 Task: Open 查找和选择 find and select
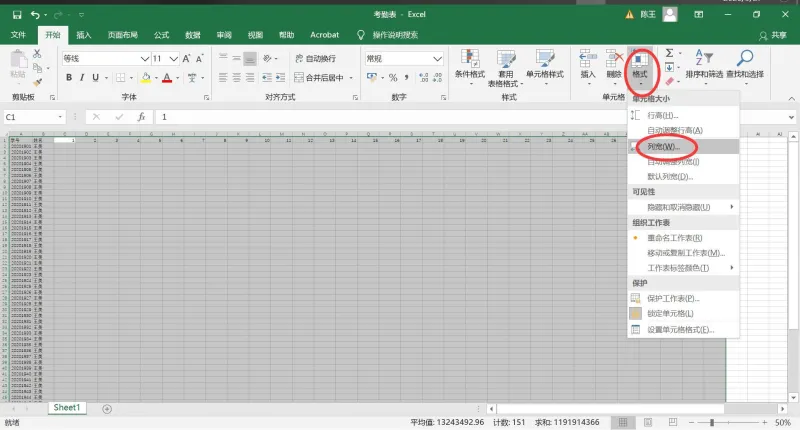coord(745,65)
